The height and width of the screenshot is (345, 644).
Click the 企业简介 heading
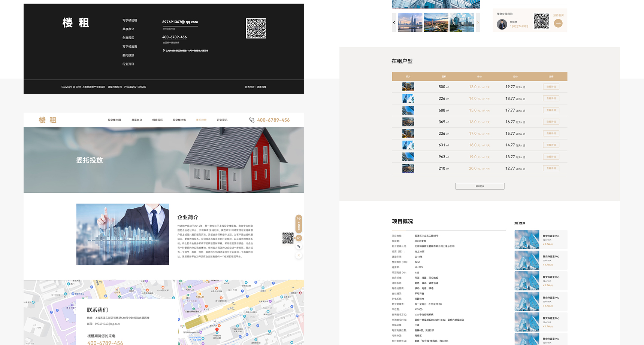(x=188, y=217)
